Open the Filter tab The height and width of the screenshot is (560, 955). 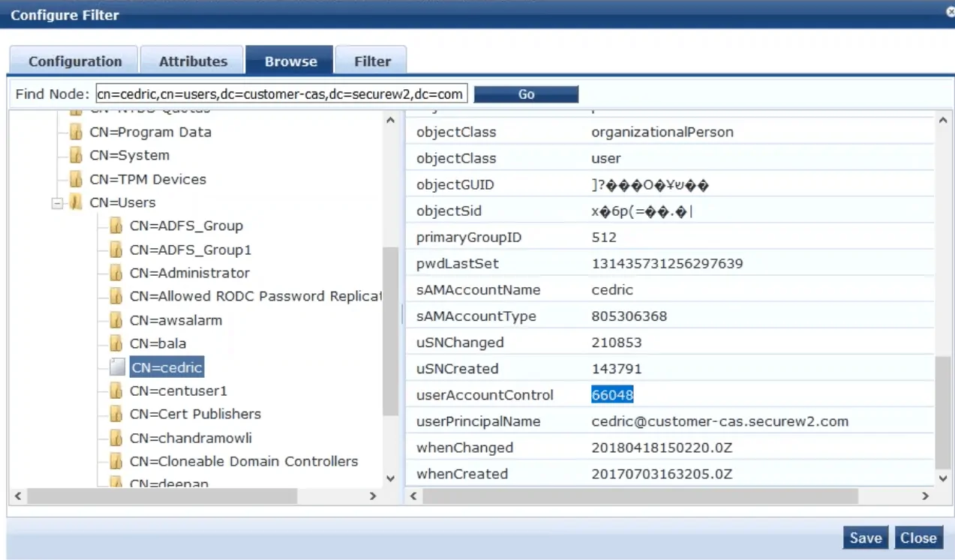click(x=372, y=61)
